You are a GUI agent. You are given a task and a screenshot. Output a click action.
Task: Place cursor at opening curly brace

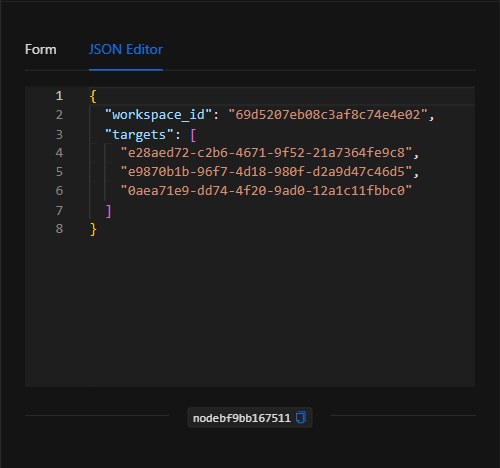point(93,96)
